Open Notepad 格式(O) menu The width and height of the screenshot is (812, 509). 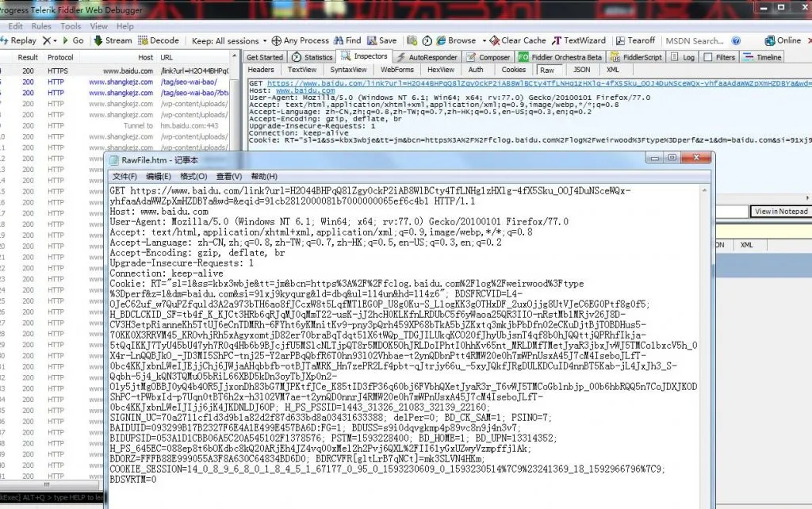coord(193,177)
